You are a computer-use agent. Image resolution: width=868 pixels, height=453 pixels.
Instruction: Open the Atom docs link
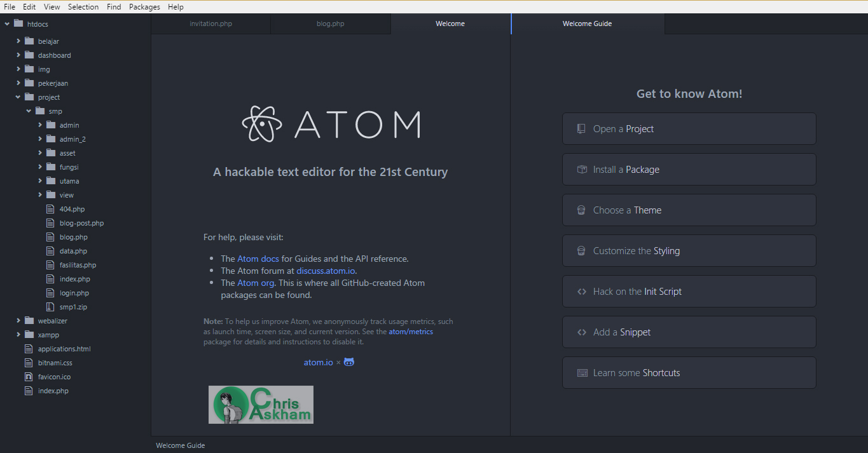(258, 259)
